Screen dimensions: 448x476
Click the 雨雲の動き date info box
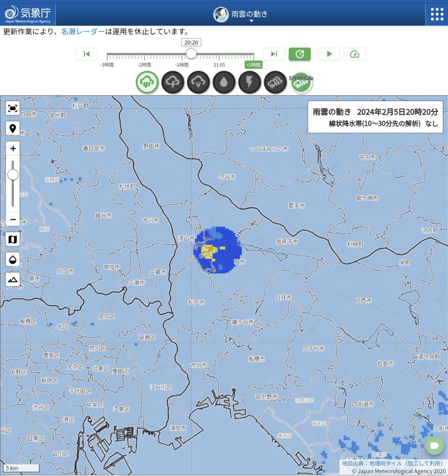pyautogui.click(x=375, y=118)
